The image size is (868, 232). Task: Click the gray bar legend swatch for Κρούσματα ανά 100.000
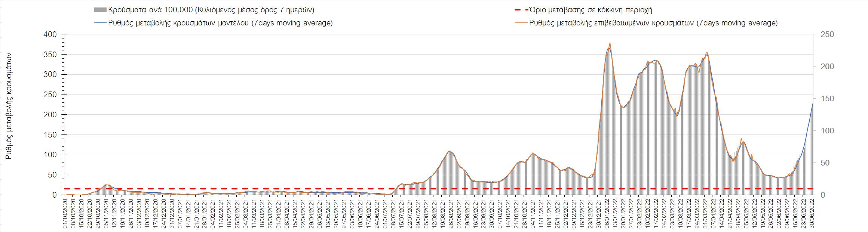point(100,10)
